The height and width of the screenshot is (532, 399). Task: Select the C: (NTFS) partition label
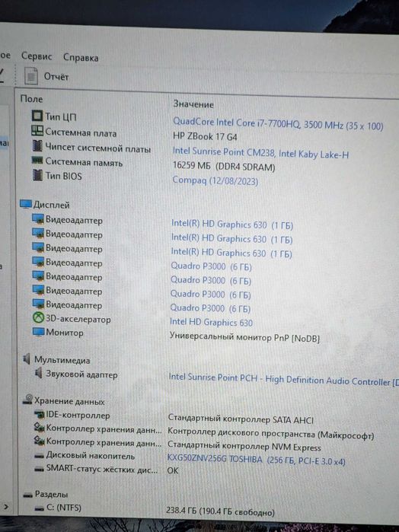[x=64, y=508]
